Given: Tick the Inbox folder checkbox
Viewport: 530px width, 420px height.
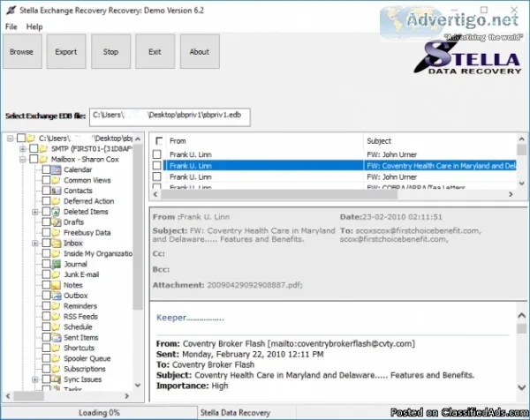Looking at the screenshot, I should point(46,243).
